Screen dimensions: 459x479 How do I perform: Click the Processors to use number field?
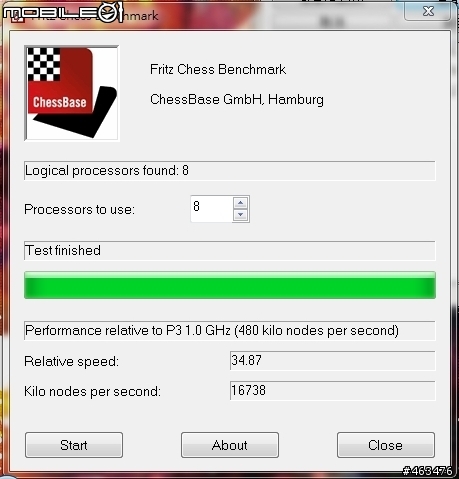pos(211,209)
